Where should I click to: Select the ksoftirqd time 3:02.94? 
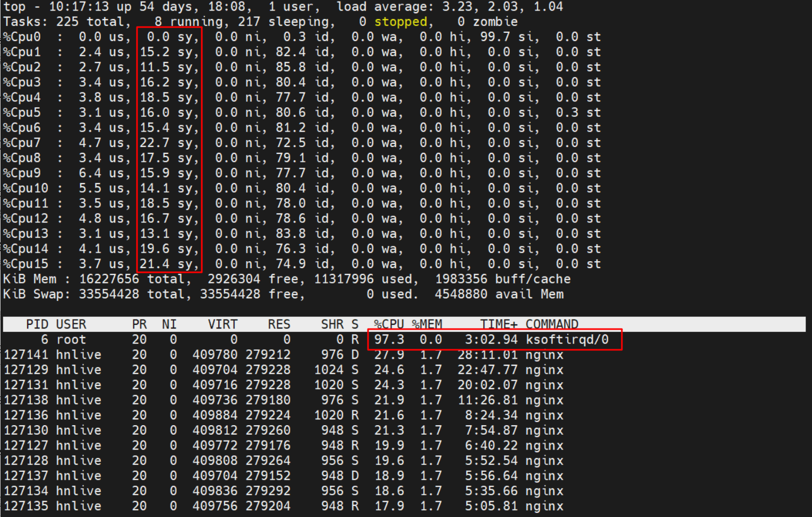click(491, 340)
